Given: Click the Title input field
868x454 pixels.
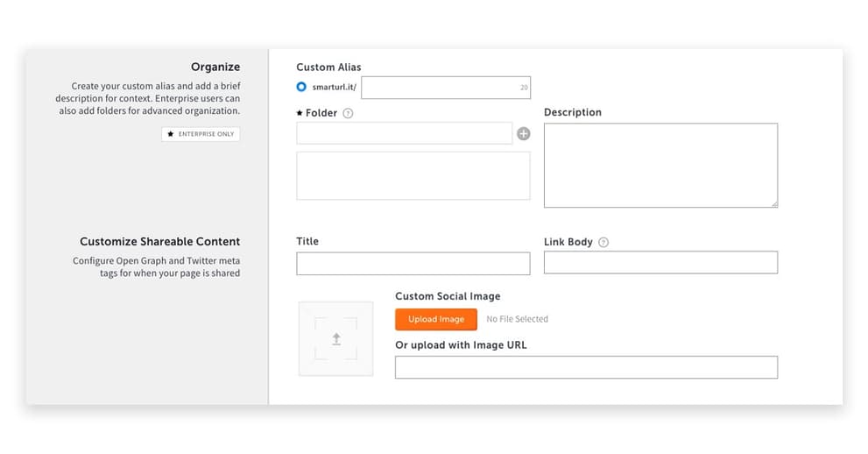Looking at the screenshot, I should [x=413, y=263].
